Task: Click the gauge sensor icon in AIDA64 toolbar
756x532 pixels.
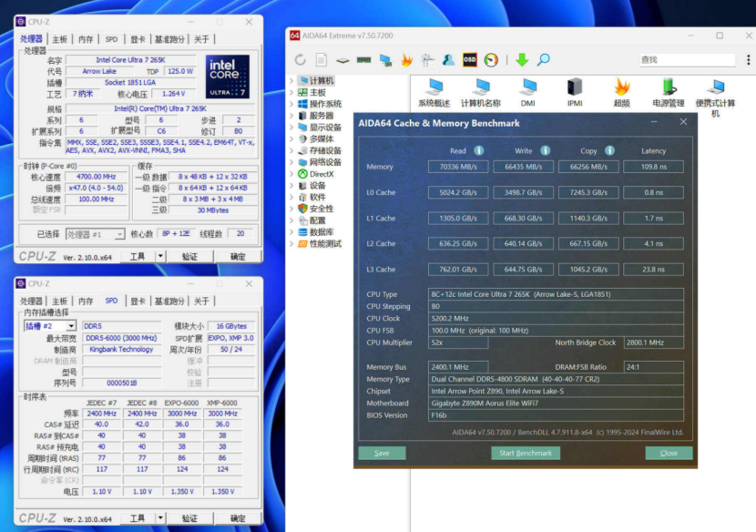Action: pyautogui.click(x=491, y=60)
